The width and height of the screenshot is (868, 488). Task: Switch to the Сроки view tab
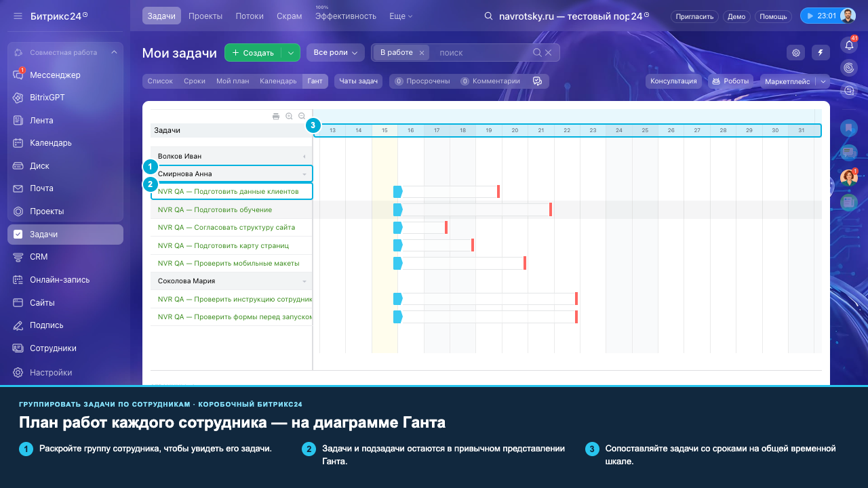pos(195,81)
